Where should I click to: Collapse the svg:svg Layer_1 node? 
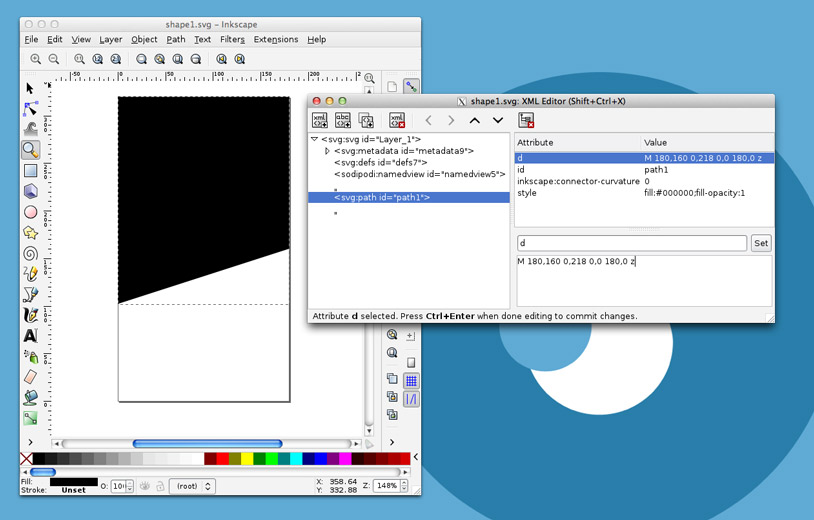[x=314, y=139]
